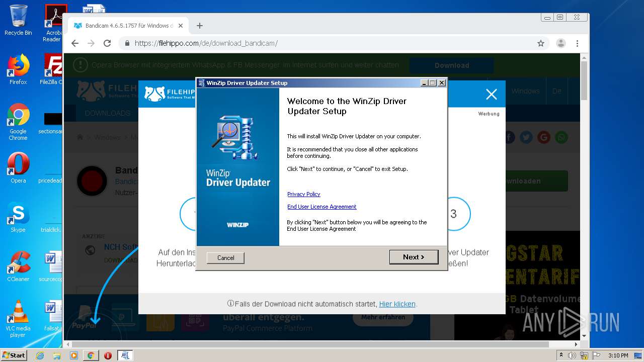Click the Windows navigation item on FileHippo
The image size is (644, 362).
click(525, 91)
